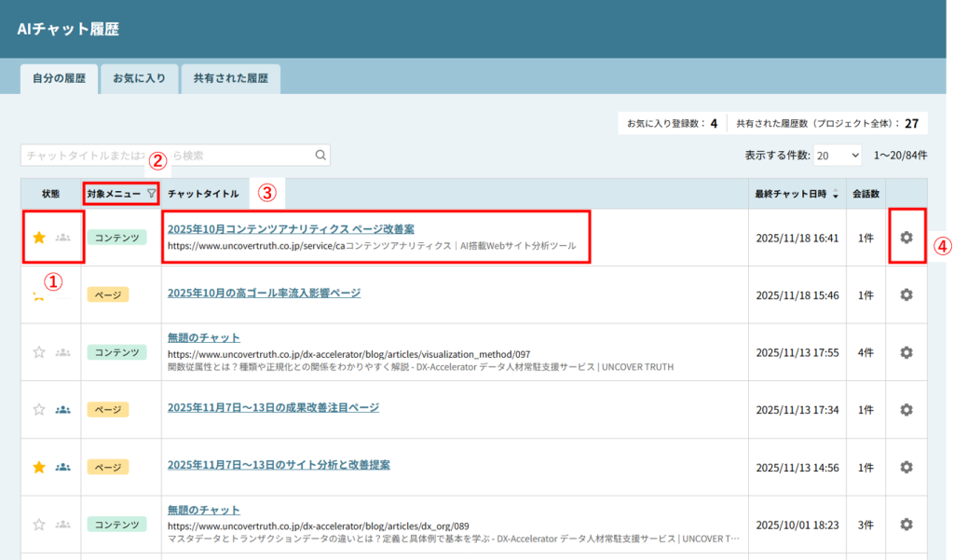954x560 pixels.
Task: Open gear menu for visualization_method/097 chat row
Action: coord(906,352)
